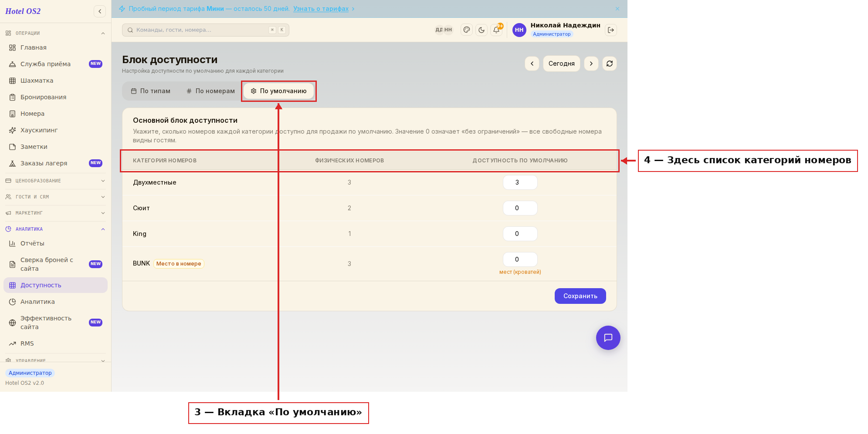
Task: Edit default availability for Двухместные
Action: (520, 182)
